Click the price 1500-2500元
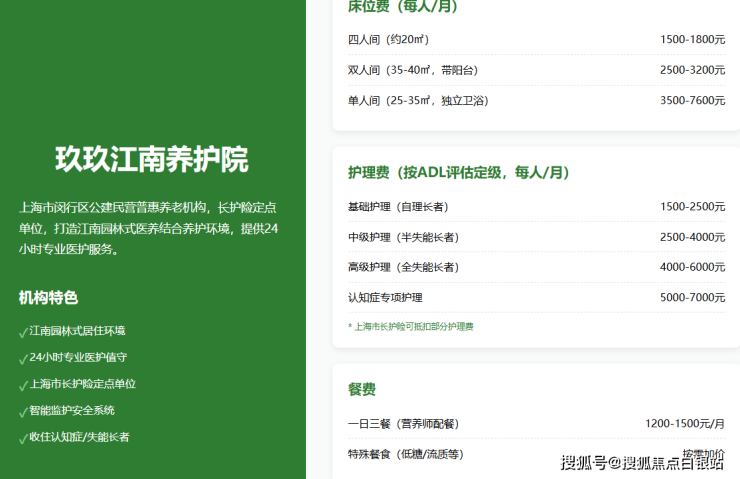Viewport: 740px width, 479px height. click(692, 207)
